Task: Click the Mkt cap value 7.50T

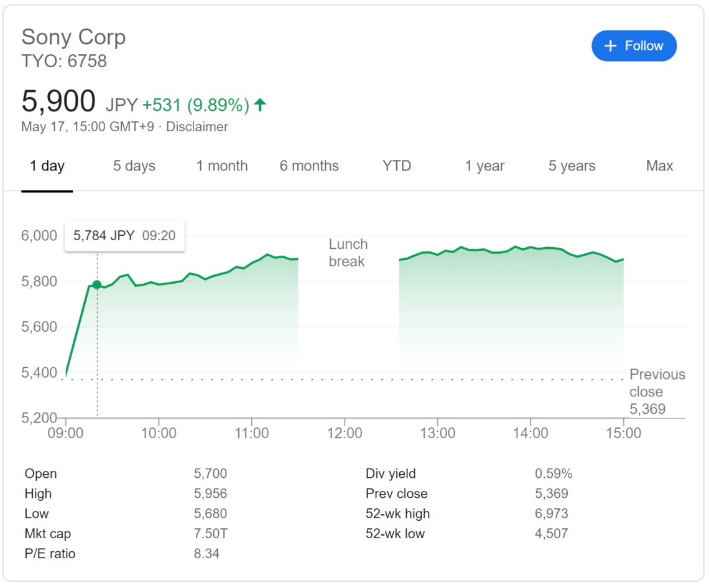Action: [x=210, y=533]
